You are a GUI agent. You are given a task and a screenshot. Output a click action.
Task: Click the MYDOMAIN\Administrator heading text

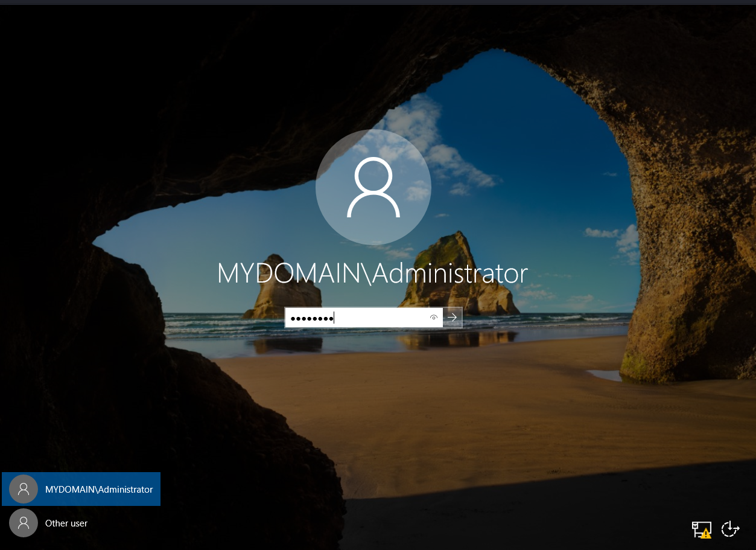pos(373,273)
